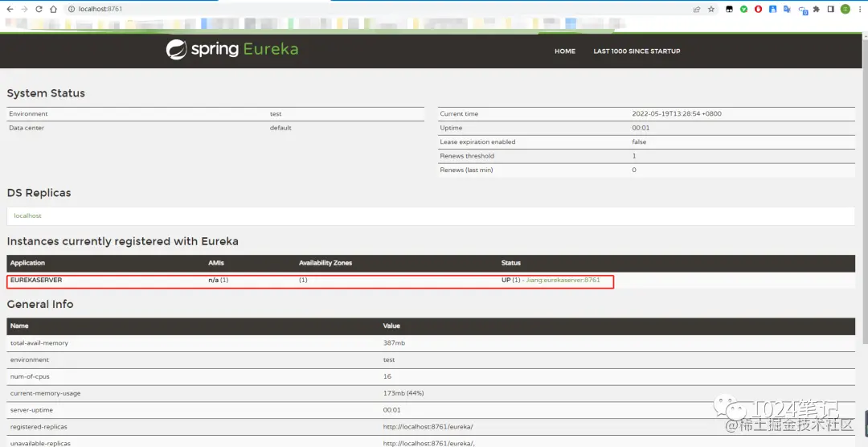Click the Value column header in General Info
This screenshot has width=868, height=447.
tap(391, 326)
